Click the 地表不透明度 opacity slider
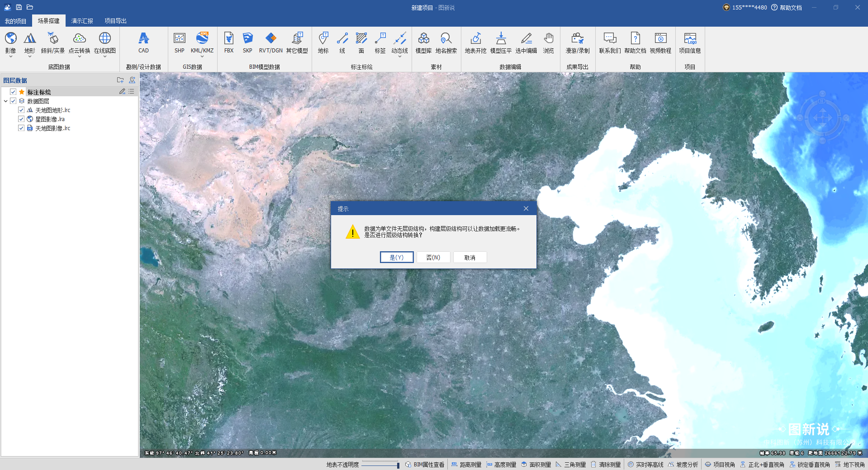Viewport: 868px width, 470px height. click(x=380, y=465)
